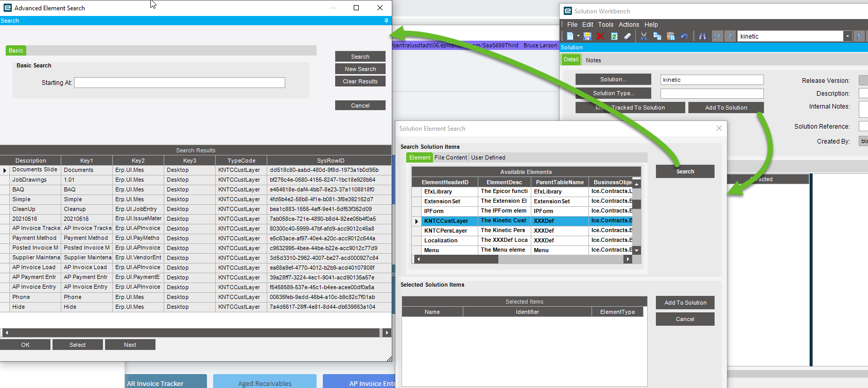Close the Solution Element Search dialog
Screen dimensions: 868x388
pyautogui.click(x=719, y=128)
